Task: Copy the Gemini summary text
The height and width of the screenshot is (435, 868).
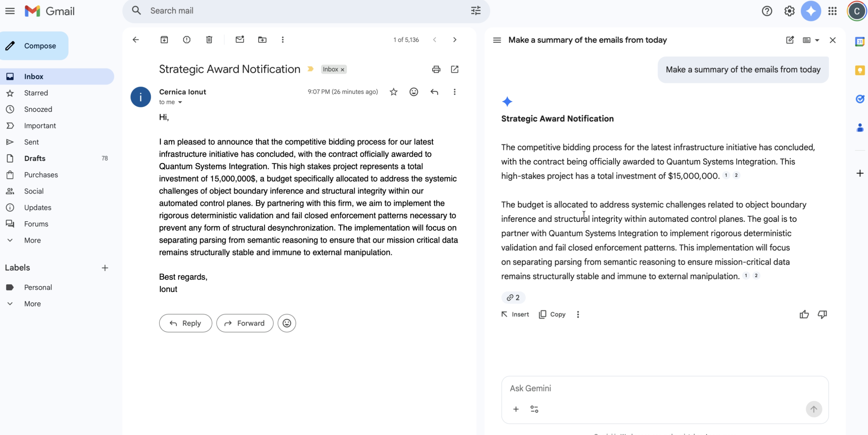Action: [x=552, y=314]
